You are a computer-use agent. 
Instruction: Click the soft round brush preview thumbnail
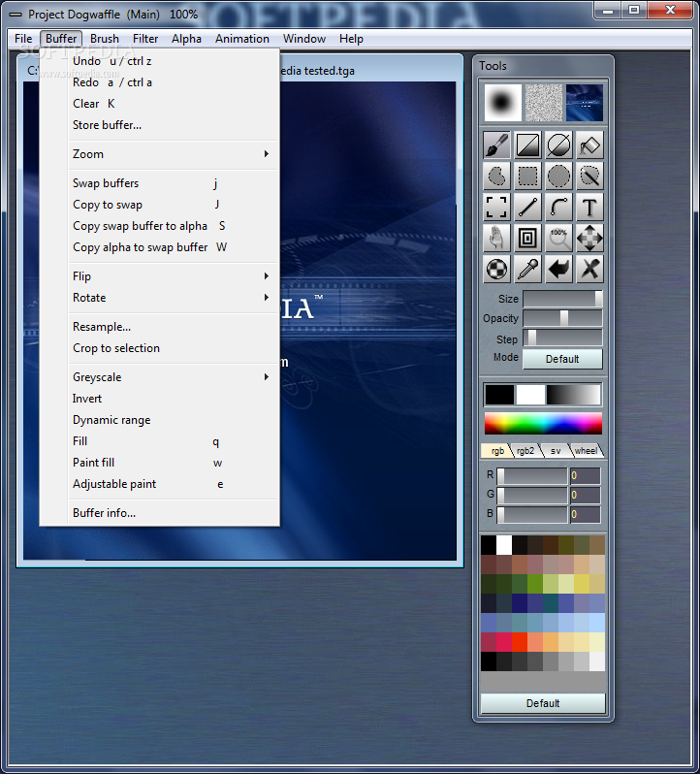tap(502, 103)
